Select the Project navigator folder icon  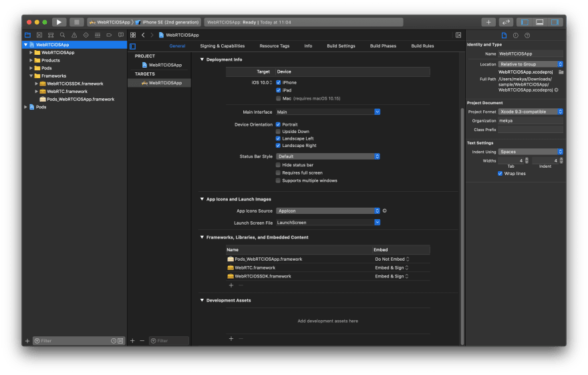(28, 35)
